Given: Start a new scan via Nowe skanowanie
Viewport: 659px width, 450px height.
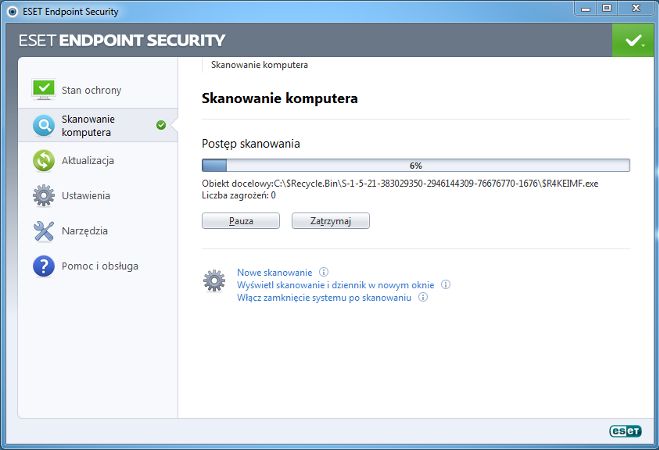Looking at the screenshot, I should click(x=274, y=272).
